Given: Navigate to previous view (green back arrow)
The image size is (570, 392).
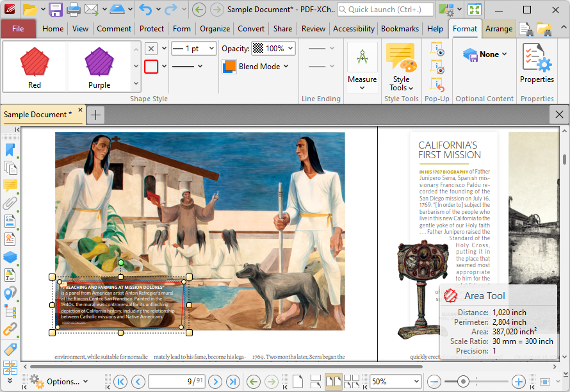Looking at the screenshot, I should 254,382.
